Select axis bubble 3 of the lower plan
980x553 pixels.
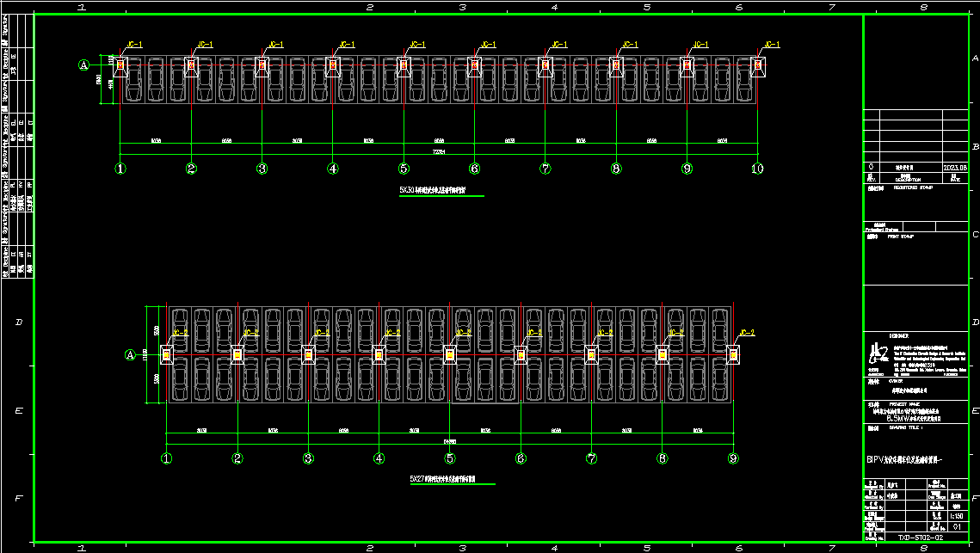(308, 458)
